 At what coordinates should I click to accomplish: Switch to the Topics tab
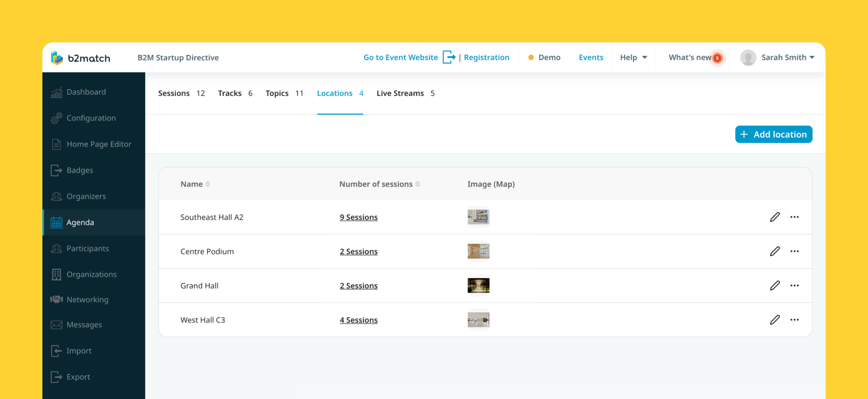(284, 94)
